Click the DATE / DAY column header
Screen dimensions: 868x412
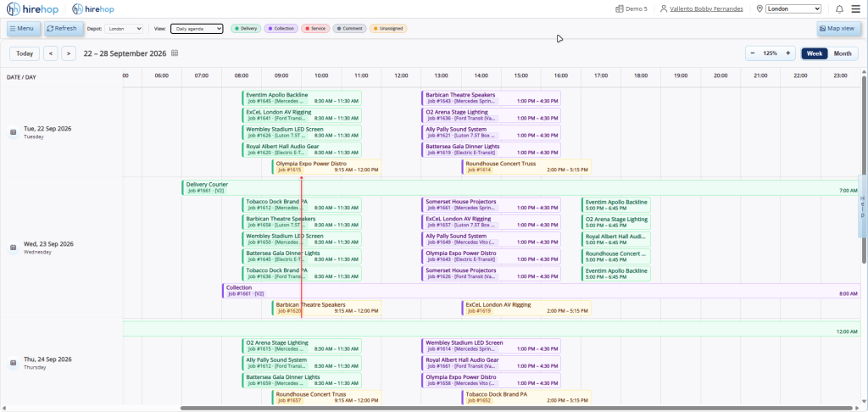[21, 77]
